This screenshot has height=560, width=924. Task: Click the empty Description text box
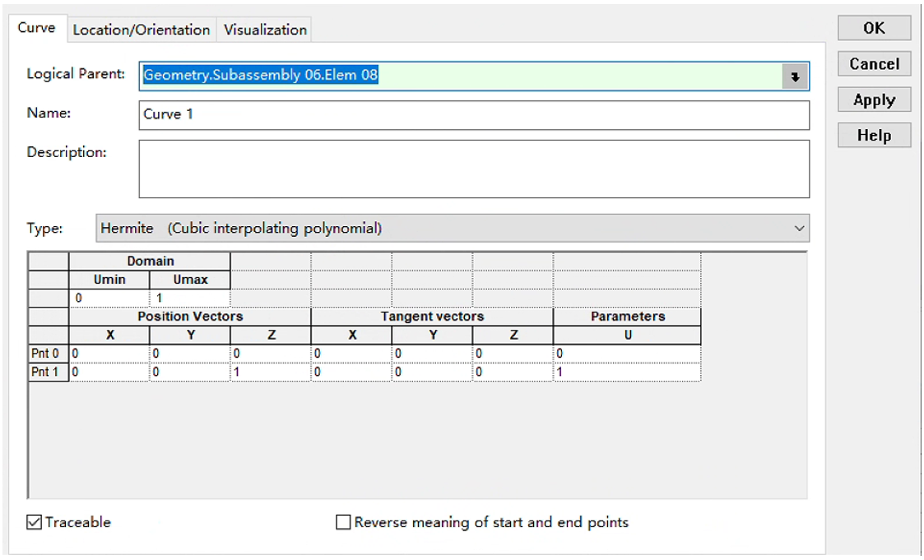475,169
